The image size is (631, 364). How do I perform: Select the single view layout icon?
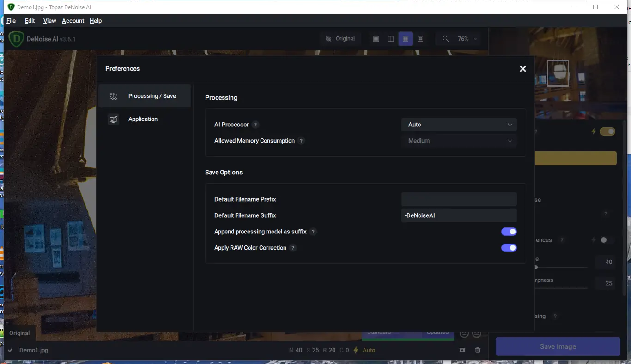click(x=376, y=39)
